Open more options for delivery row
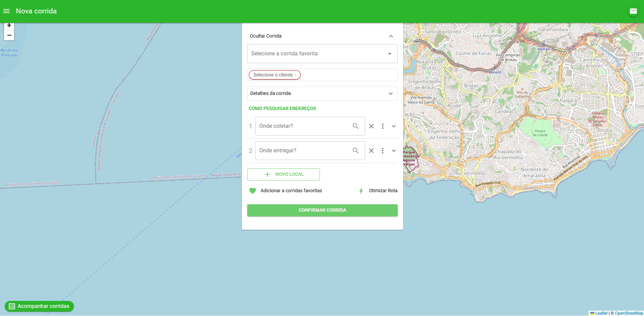The image size is (644, 316). [x=383, y=151]
